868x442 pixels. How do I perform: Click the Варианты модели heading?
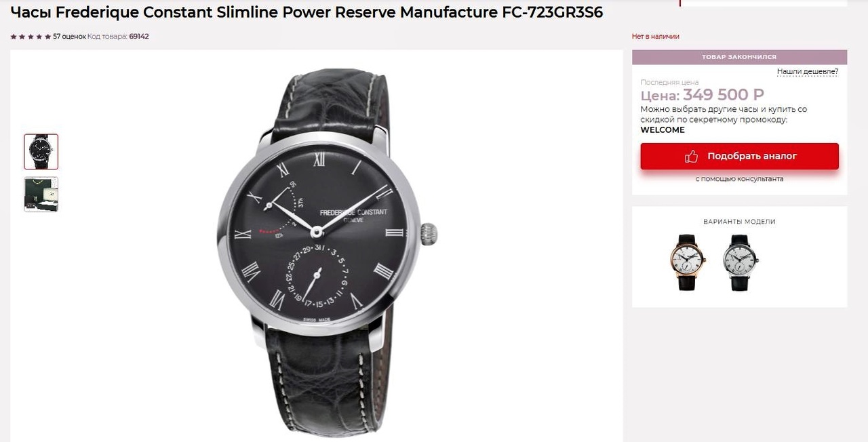[x=739, y=222]
